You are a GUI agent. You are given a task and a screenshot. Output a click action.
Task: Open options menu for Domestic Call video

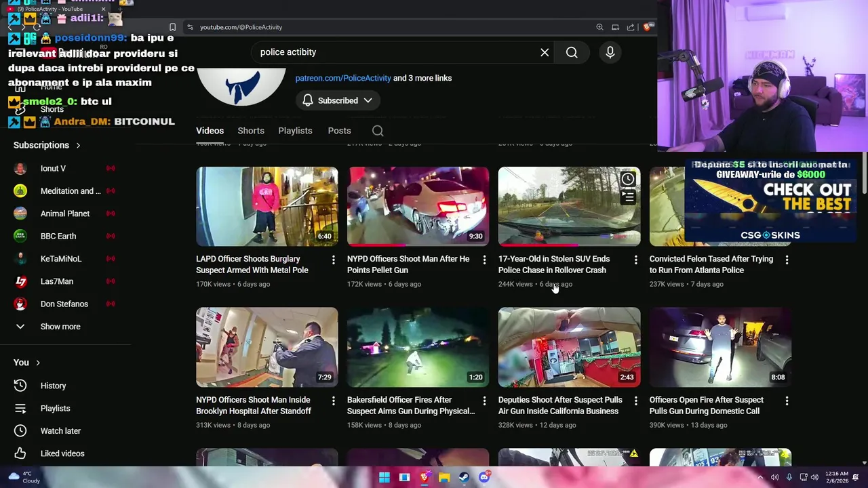pyautogui.click(x=787, y=401)
